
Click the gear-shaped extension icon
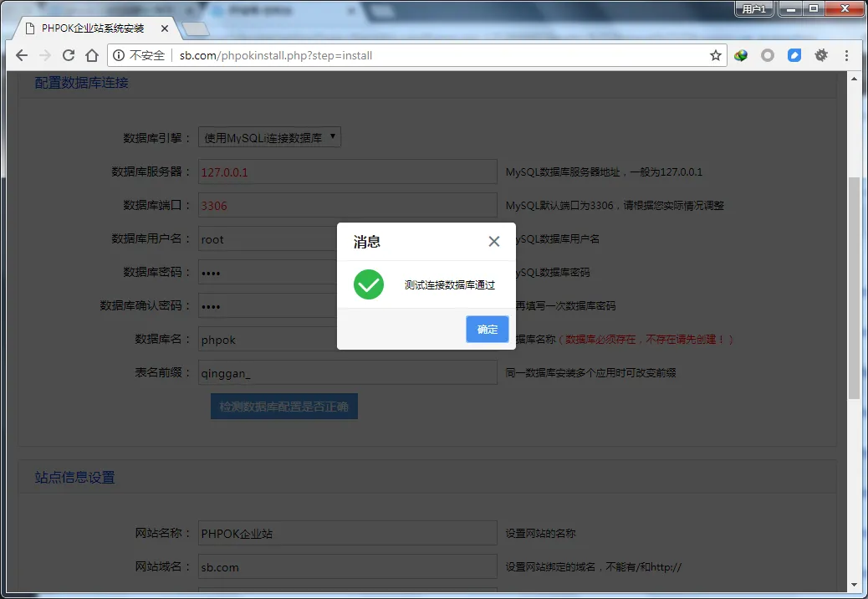821,55
